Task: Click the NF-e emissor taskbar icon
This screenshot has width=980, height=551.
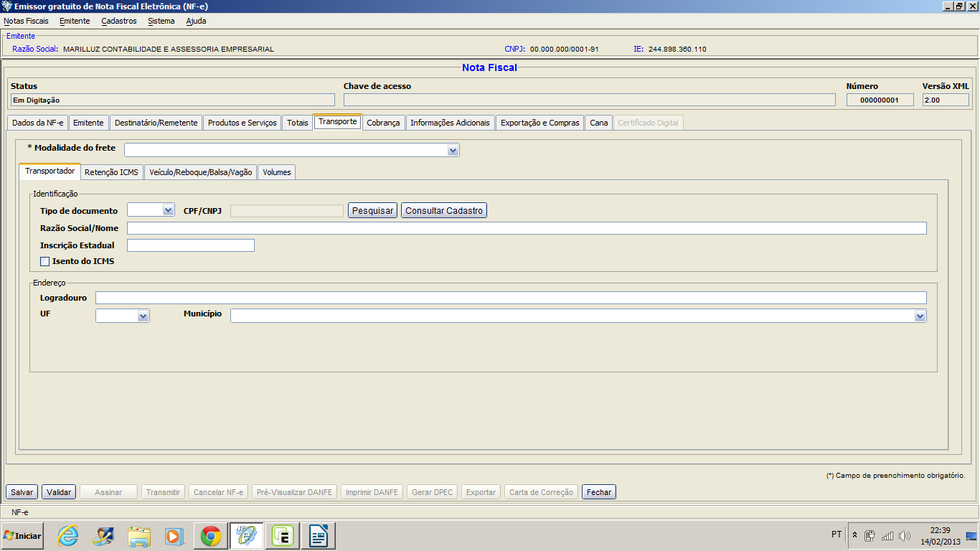Action: [x=246, y=536]
